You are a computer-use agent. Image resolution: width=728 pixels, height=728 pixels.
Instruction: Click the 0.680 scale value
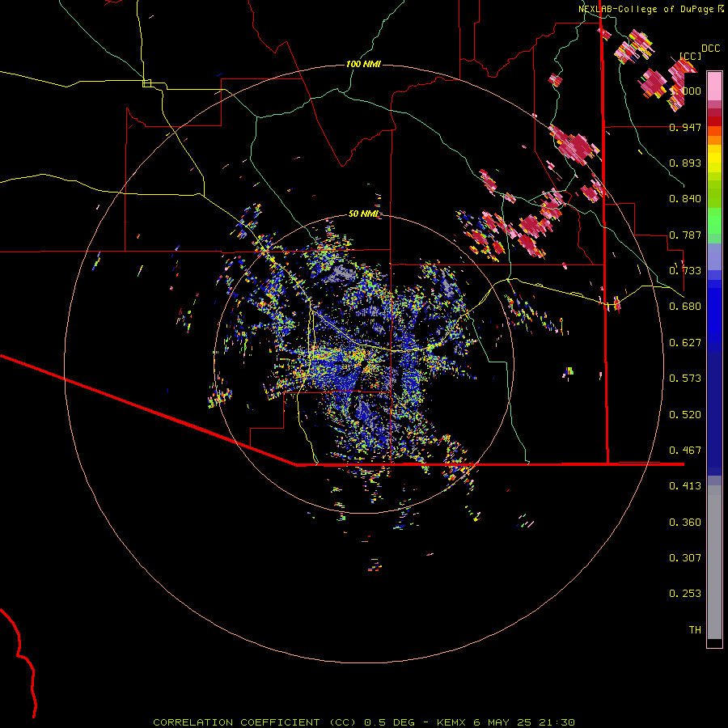pos(685,307)
